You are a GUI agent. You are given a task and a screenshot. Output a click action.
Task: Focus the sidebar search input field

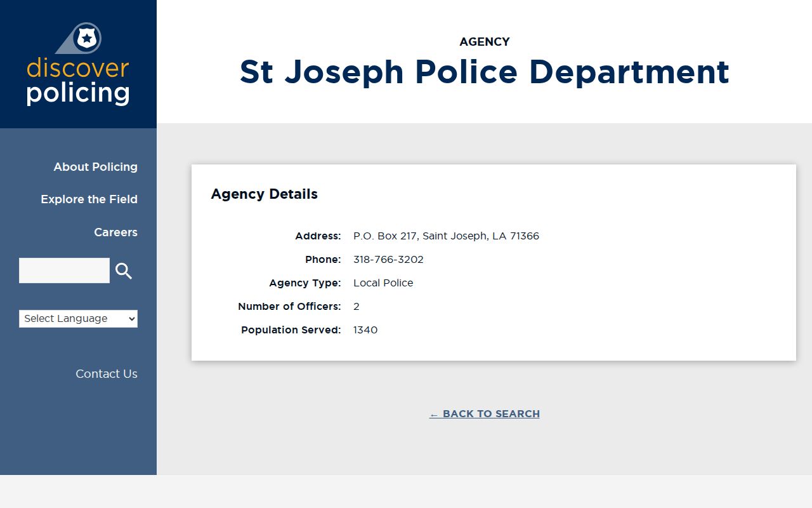click(x=64, y=271)
